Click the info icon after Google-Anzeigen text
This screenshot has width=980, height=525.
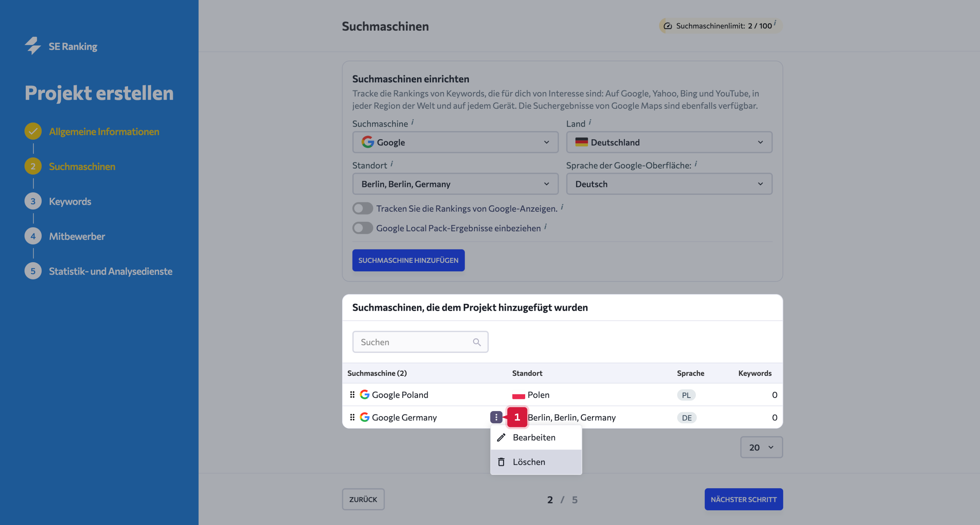[562, 207]
